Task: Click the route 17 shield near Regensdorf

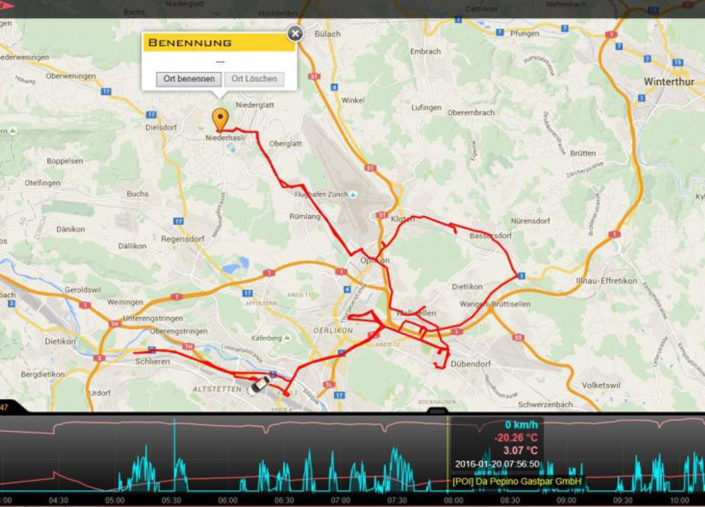Action: [178, 221]
